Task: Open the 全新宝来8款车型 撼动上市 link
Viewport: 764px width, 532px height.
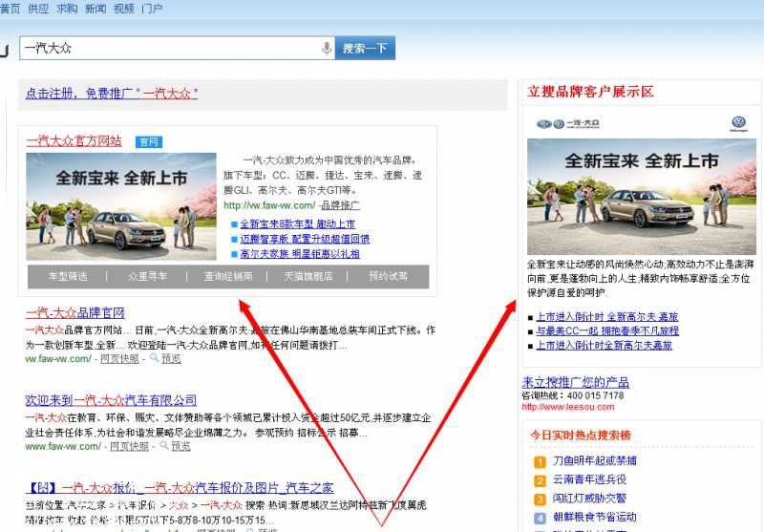Action: (297, 224)
